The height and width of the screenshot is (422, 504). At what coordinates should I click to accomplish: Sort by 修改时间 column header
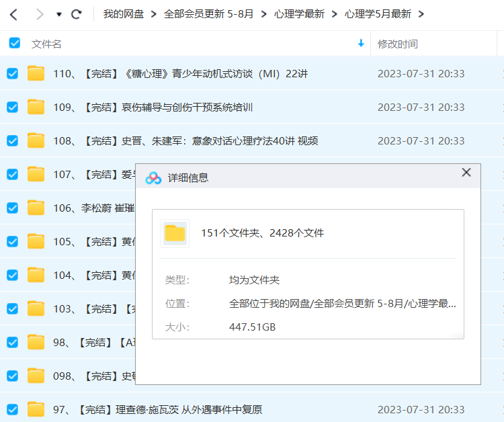[398, 44]
